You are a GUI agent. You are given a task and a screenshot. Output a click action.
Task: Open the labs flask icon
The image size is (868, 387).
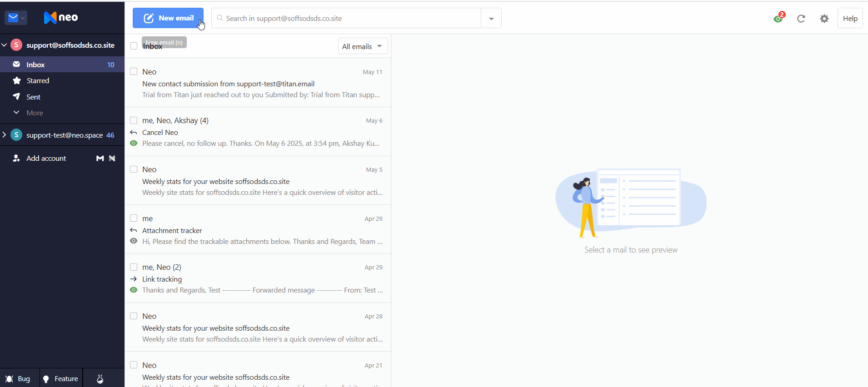[x=100, y=379]
